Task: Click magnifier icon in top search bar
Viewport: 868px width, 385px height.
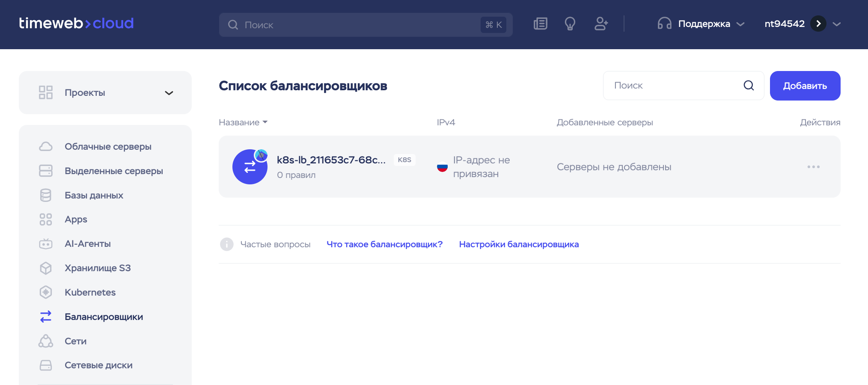Action: click(x=233, y=25)
